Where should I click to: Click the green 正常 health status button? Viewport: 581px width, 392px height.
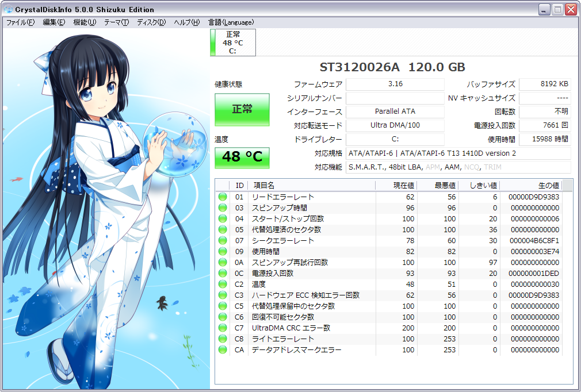(x=242, y=109)
